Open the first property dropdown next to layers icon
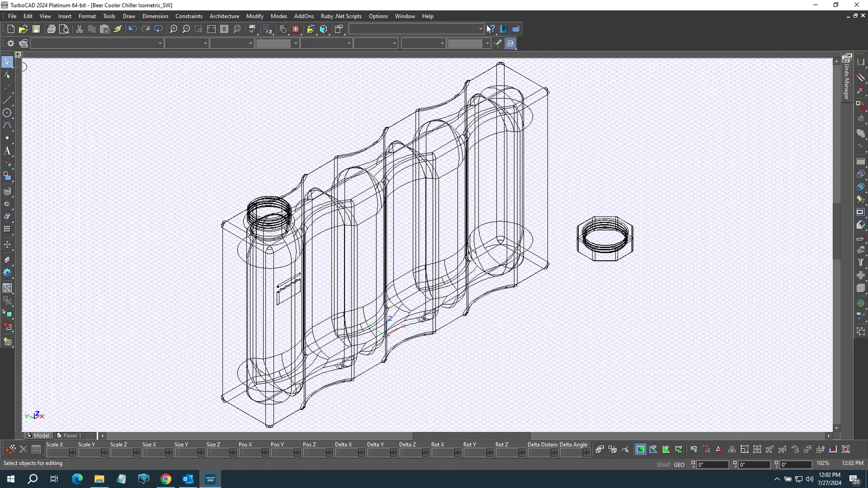Image resolution: width=868 pixels, height=488 pixels. [159, 43]
